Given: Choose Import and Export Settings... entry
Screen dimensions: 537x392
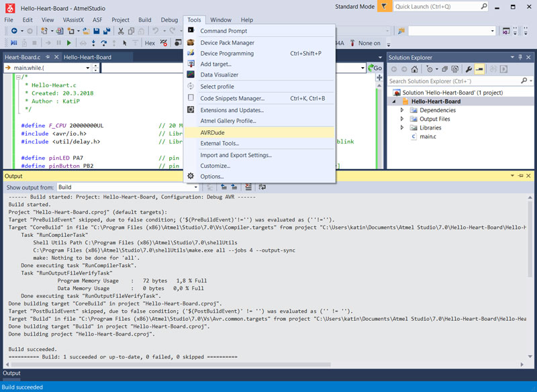Looking at the screenshot, I should pyautogui.click(x=260, y=155).
